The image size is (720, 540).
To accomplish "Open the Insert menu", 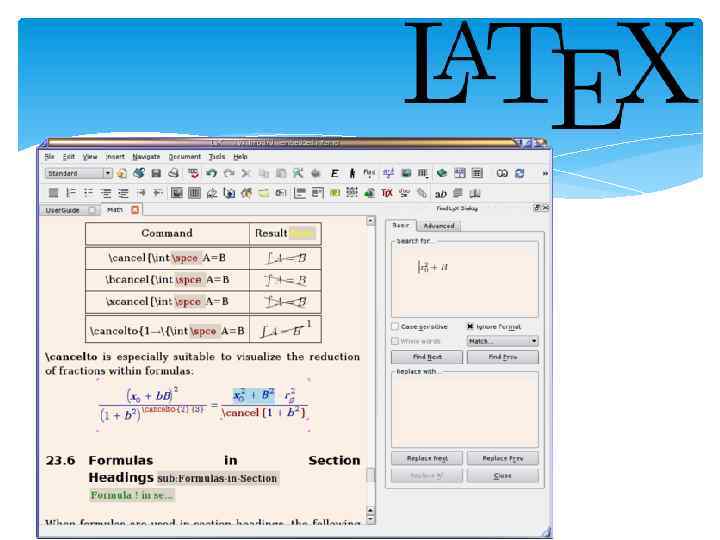I will coord(115,157).
